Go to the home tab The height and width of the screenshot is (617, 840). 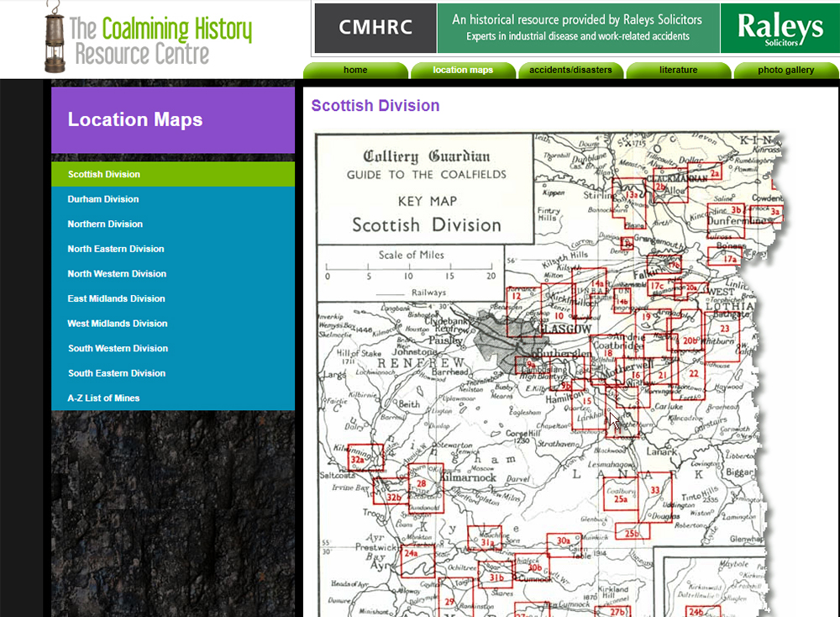[x=355, y=71]
